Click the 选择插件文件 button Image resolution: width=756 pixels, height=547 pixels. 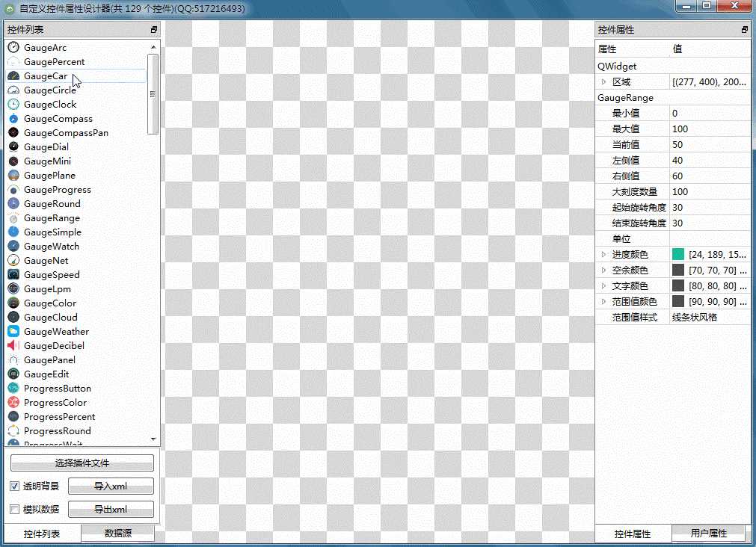[x=82, y=463]
